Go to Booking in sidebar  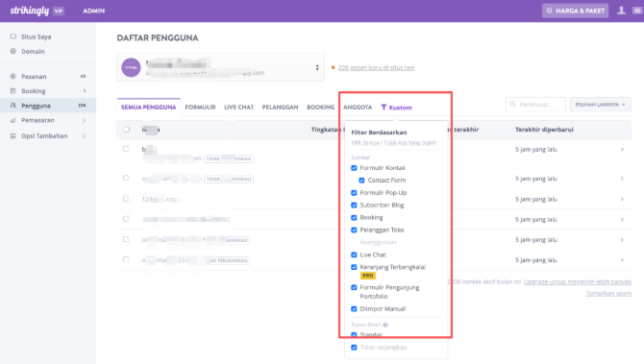point(48,90)
